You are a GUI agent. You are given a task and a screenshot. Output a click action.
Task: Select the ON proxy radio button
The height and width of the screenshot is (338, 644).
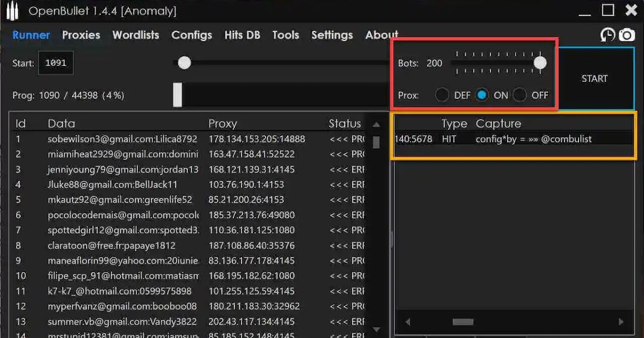[482, 95]
